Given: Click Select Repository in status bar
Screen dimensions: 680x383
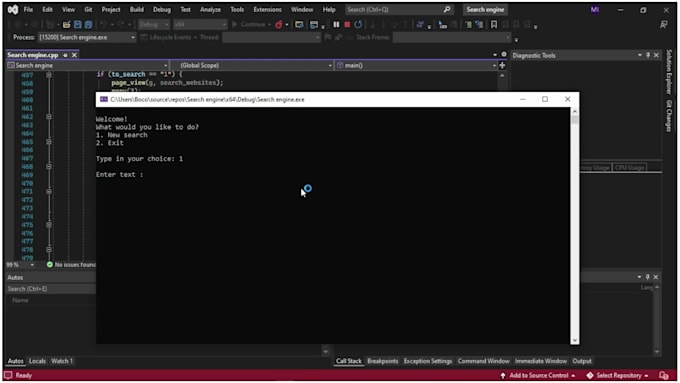Looking at the screenshot, I should pos(618,376).
